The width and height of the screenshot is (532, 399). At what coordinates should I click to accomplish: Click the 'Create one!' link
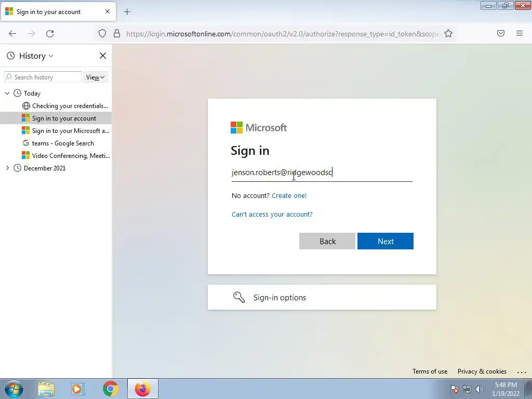tap(289, 195)
